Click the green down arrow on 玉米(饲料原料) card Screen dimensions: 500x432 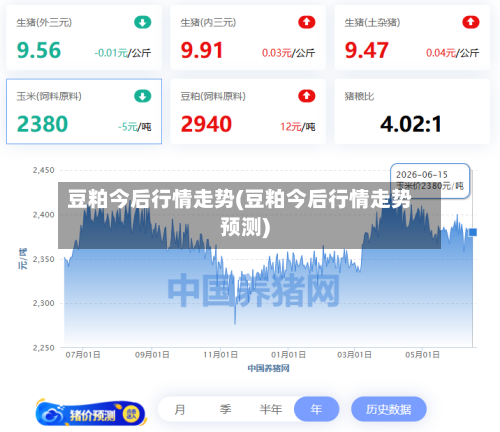[x=143, y=96]
